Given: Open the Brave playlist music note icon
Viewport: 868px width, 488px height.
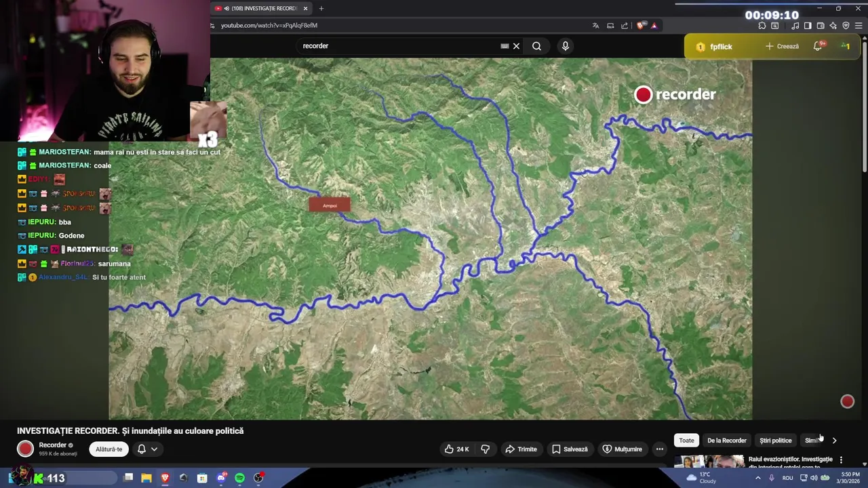Looking at the screenshot, I should click(x=795, y=26).
